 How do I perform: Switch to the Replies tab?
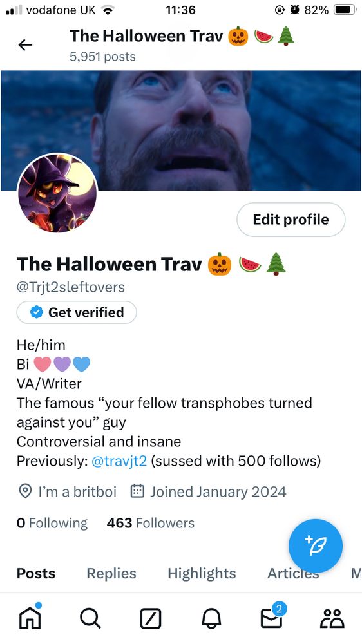pyautogui.click(x=111, y=573)
